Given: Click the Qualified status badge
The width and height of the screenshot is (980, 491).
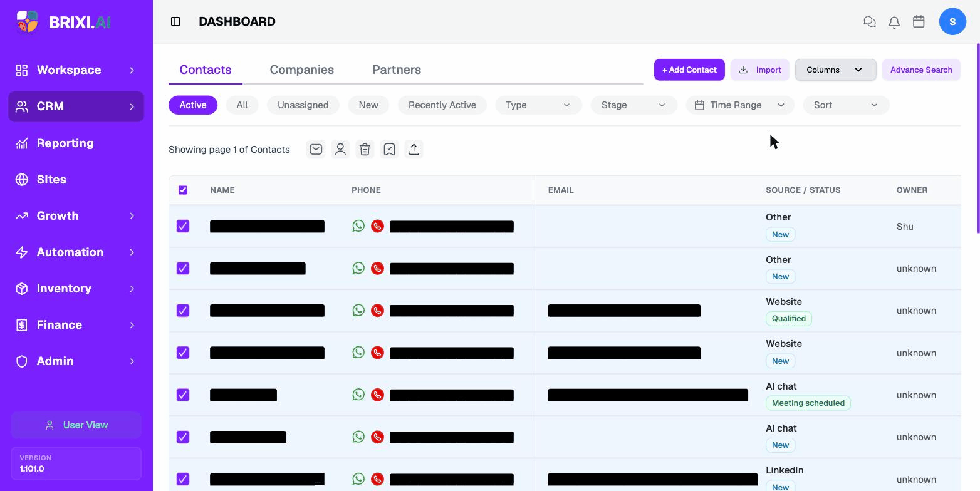Looking at the screenshot, I should point(789,318).
